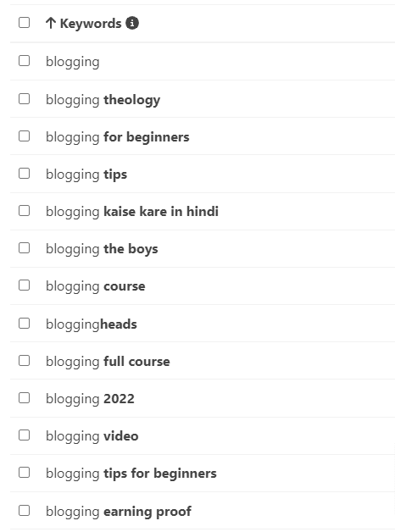The height and width of the screenshot is (532, 395).
Task: Select the 'blogging 2022' checkbox
Action: 24,398
